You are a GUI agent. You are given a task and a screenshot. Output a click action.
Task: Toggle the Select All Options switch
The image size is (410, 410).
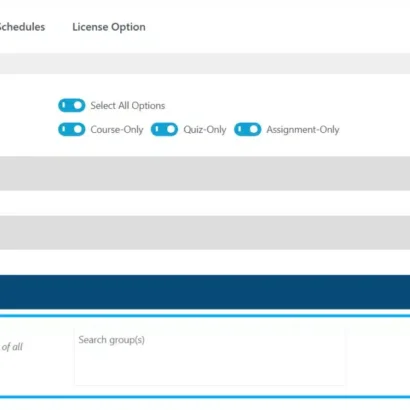tap(72, 105)
